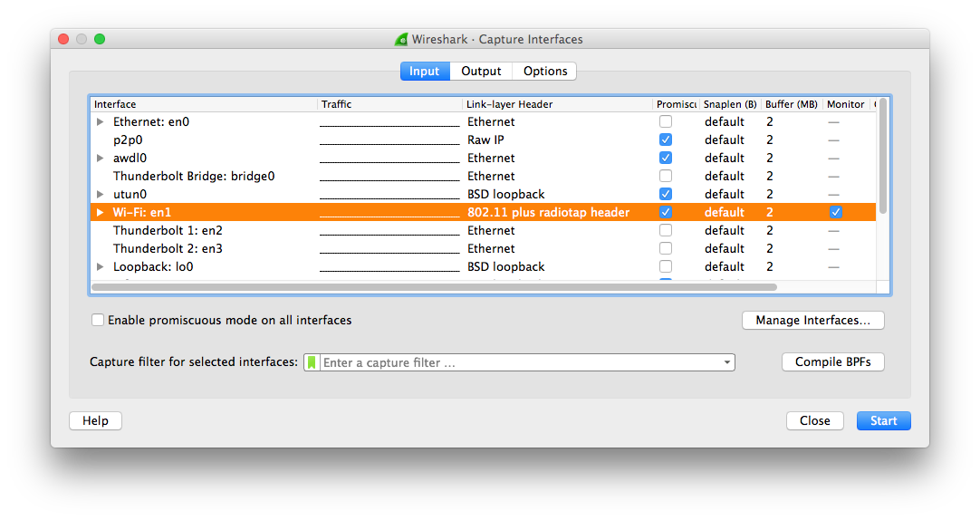This screenshot has width=980, height=520.
Task: Click the Buffer (MB) column header
Action: click(792, 104)
